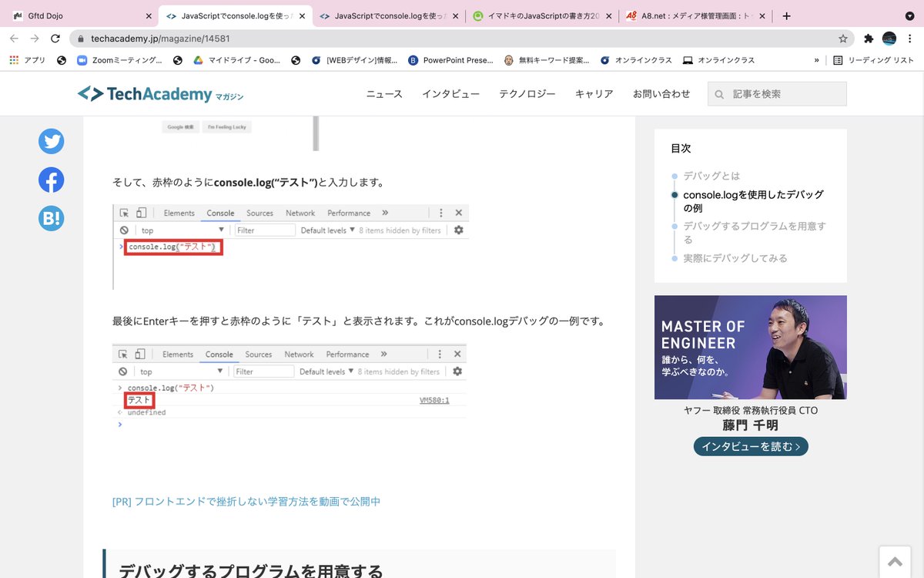
Task: Switch to イマドキのJavaScriptの書き方 tab
Action: tap(543, 15)
